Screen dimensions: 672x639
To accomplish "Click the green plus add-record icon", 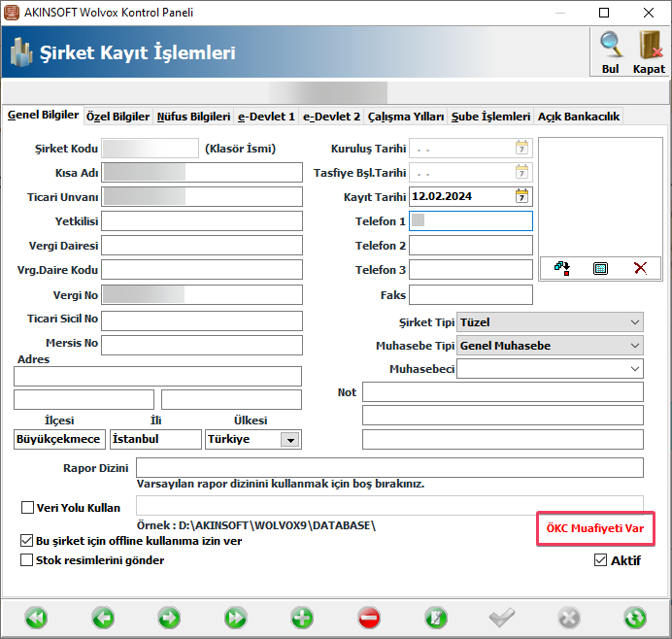I will [302, 617].
